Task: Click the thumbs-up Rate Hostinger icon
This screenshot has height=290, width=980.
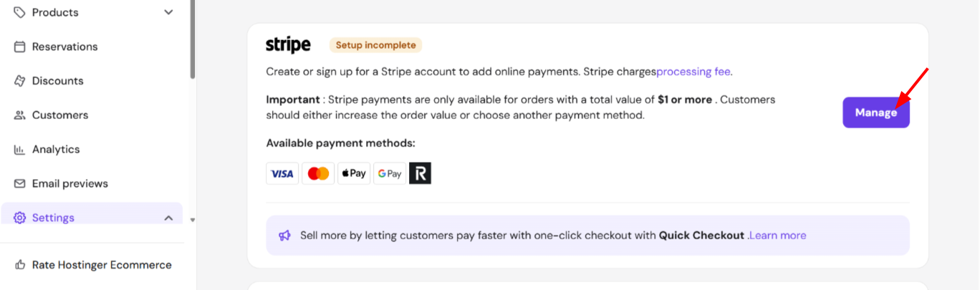Action: coord(20,265)
